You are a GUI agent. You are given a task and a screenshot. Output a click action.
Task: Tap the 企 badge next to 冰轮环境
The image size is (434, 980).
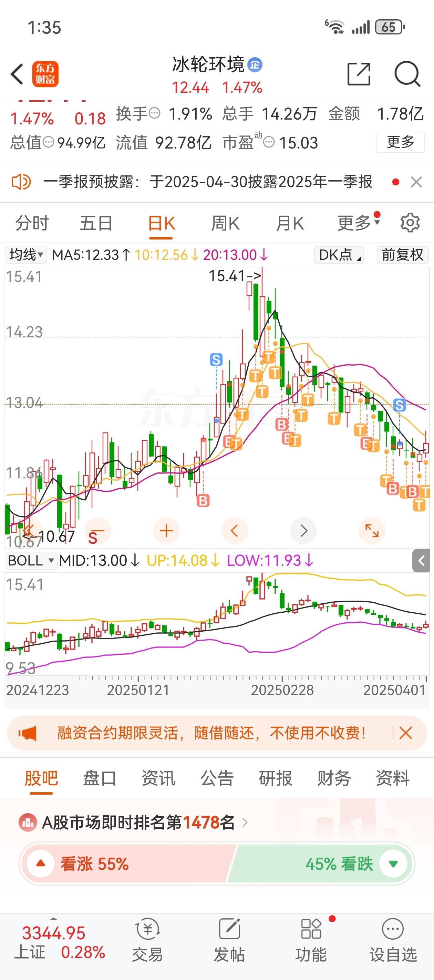coord(255,65)
